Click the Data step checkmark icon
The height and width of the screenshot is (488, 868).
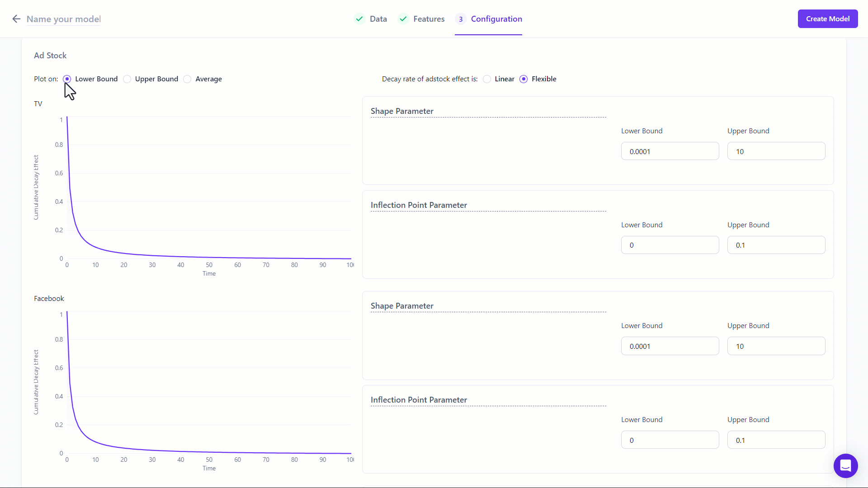359,19
